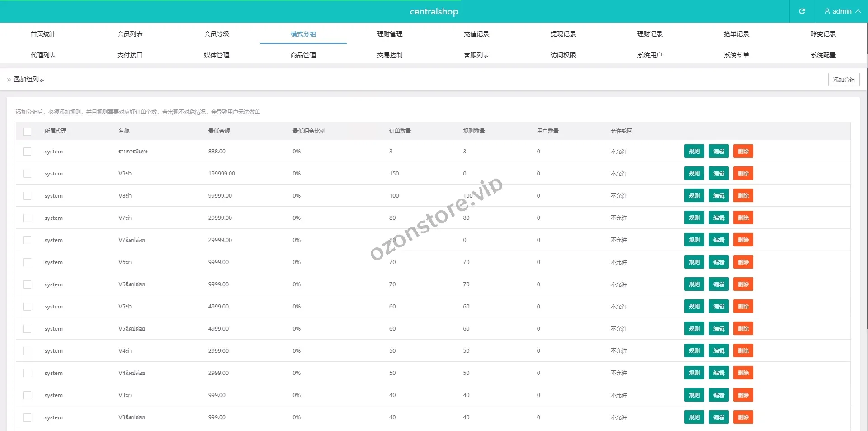Tick the checkbox for the 99999.00 row
This screenshot has width=868, height=431.
click(27, 196)
